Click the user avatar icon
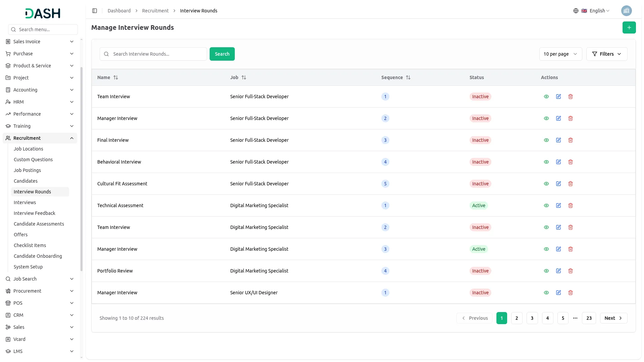 coord(626,11)
